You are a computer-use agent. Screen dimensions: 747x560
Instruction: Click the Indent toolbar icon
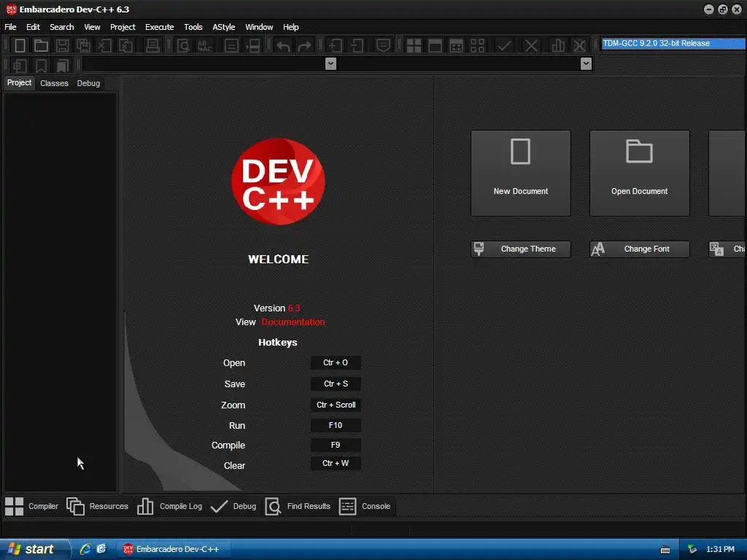coord(336,46)
